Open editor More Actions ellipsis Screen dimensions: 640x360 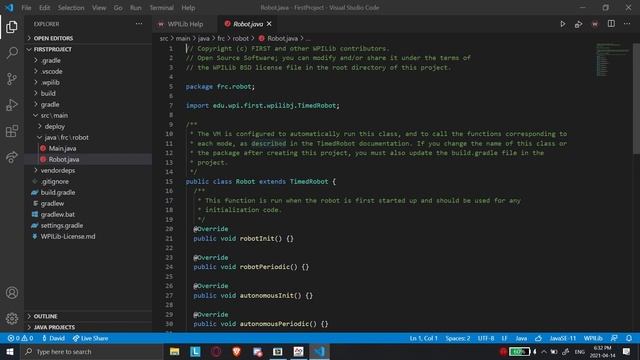pyautogui.click(x=627, y=24)
